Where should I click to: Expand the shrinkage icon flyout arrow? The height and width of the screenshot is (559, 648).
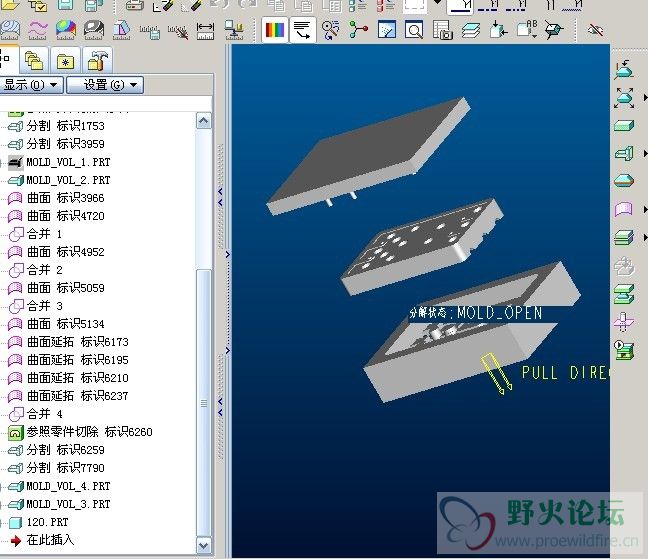[x=645, y=98]
